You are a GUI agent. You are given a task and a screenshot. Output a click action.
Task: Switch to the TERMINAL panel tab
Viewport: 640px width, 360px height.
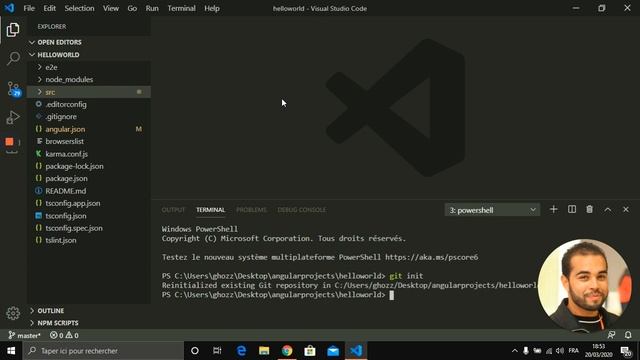(210, 210)
